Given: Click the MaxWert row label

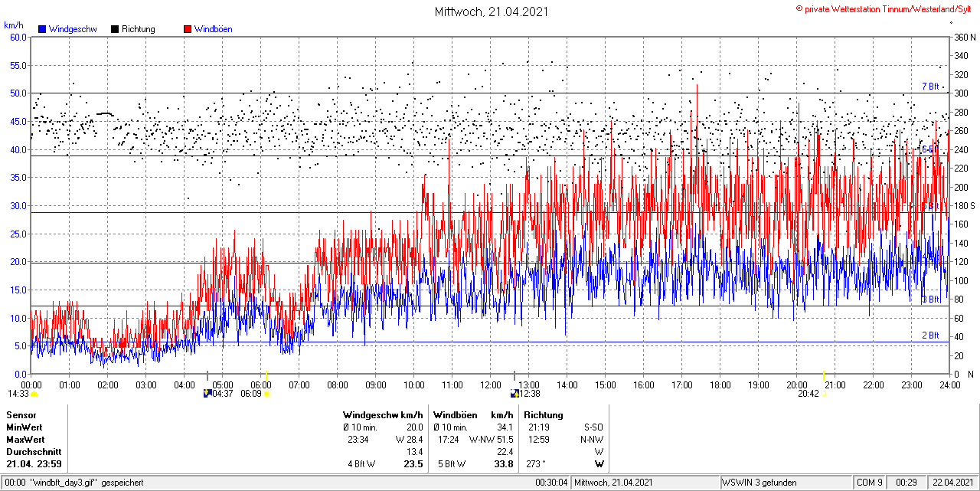Looking at the screenshot, I should point(25,440).
